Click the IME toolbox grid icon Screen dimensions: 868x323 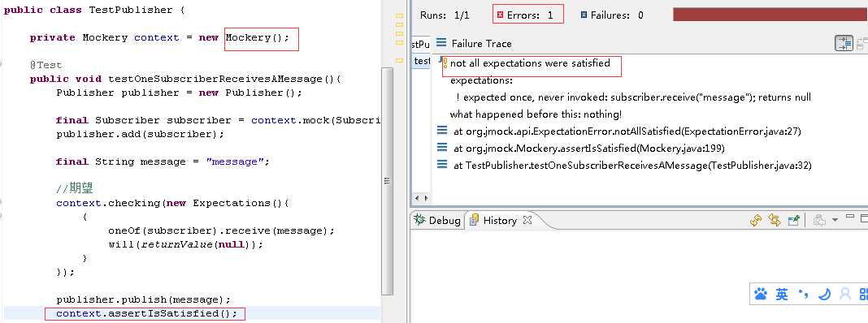point(863,295)
